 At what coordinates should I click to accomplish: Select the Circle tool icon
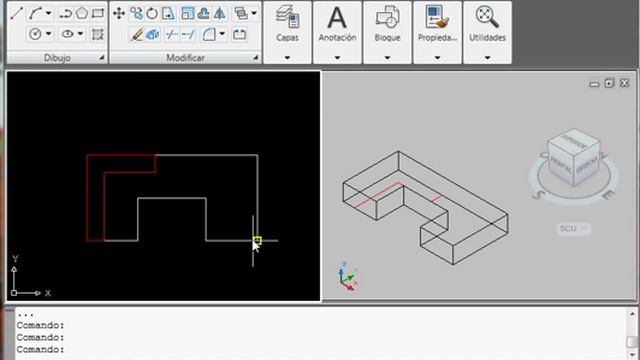click(36, 33)
